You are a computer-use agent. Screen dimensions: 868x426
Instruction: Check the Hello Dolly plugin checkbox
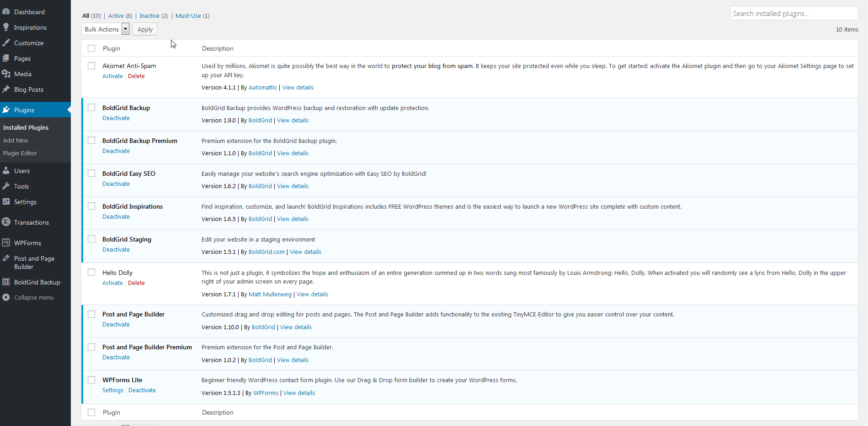[x=91, y=272]
